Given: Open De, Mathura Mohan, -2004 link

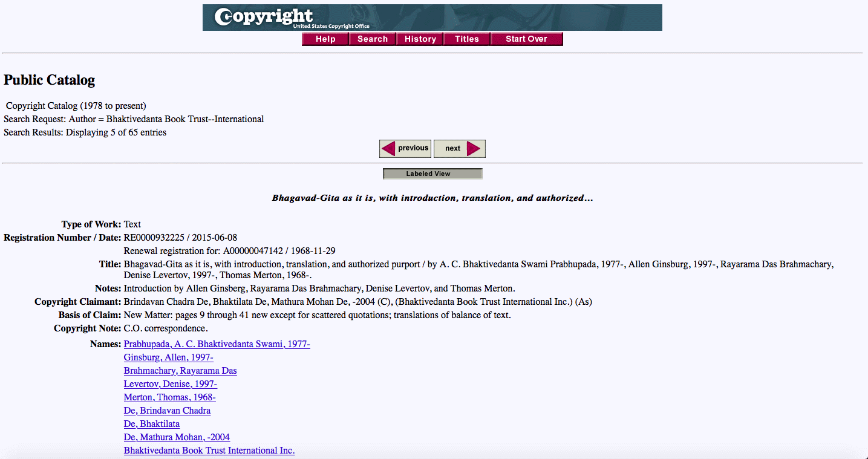Looking at the screenshot, I should tap(177, 437).
